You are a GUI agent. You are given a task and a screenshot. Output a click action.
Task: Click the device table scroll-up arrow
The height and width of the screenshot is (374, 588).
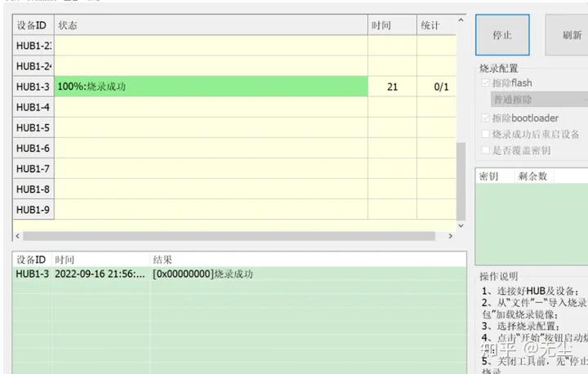[x=461, y=20]
